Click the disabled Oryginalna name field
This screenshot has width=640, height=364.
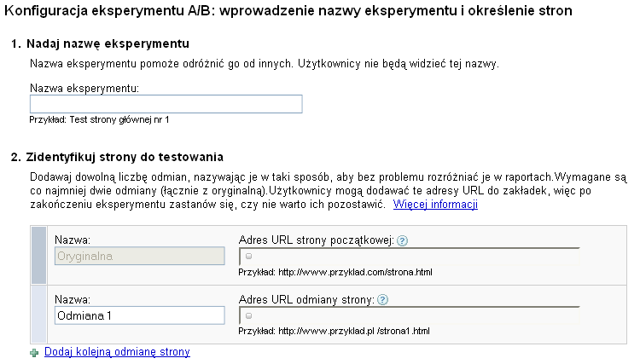coord(139,256)
